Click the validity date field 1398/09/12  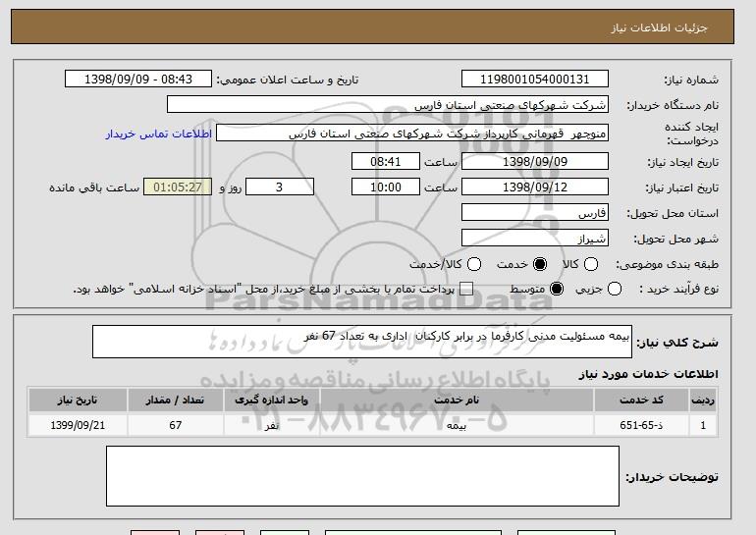point(535,187)
